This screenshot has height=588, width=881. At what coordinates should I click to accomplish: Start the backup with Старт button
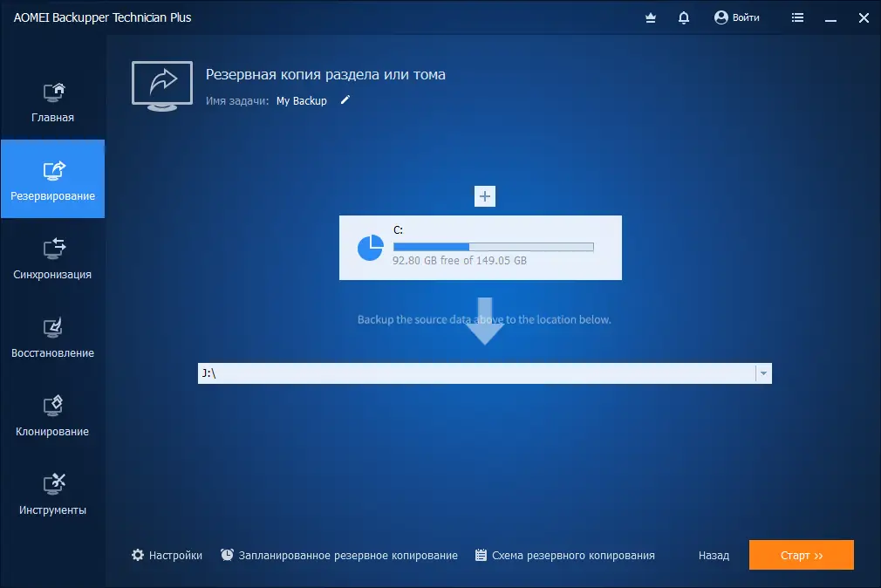(x=802, y=555)
